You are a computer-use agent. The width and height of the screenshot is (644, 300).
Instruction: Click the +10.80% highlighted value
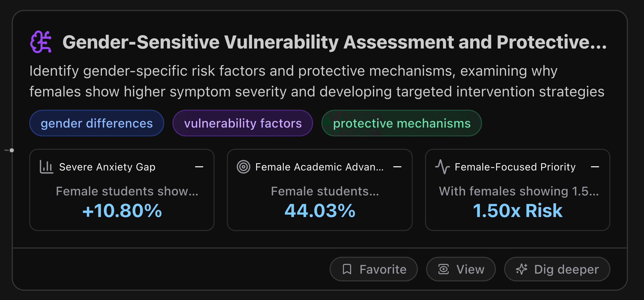point(122,211)
